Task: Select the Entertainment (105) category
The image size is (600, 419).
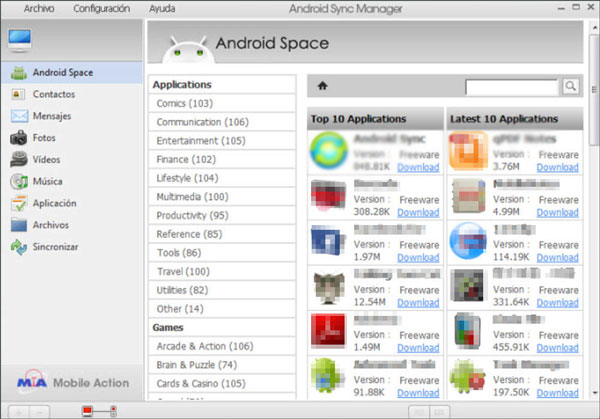Action: click(222, 141)
